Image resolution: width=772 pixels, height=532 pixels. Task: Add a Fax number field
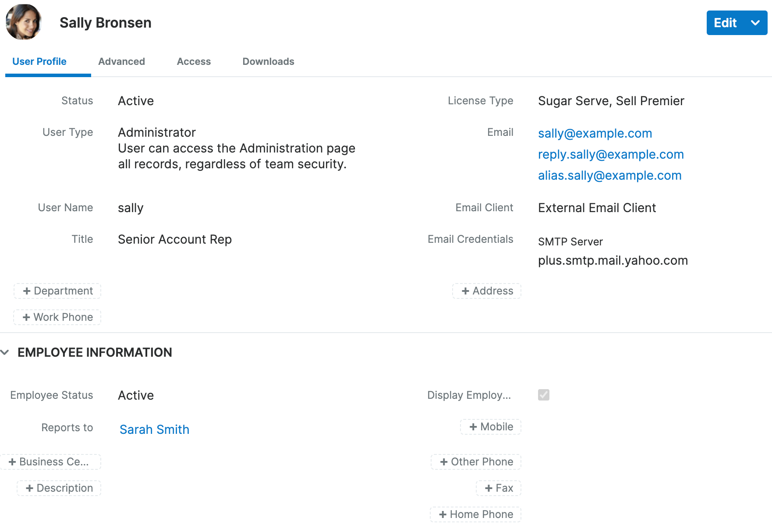click(499, 488)
